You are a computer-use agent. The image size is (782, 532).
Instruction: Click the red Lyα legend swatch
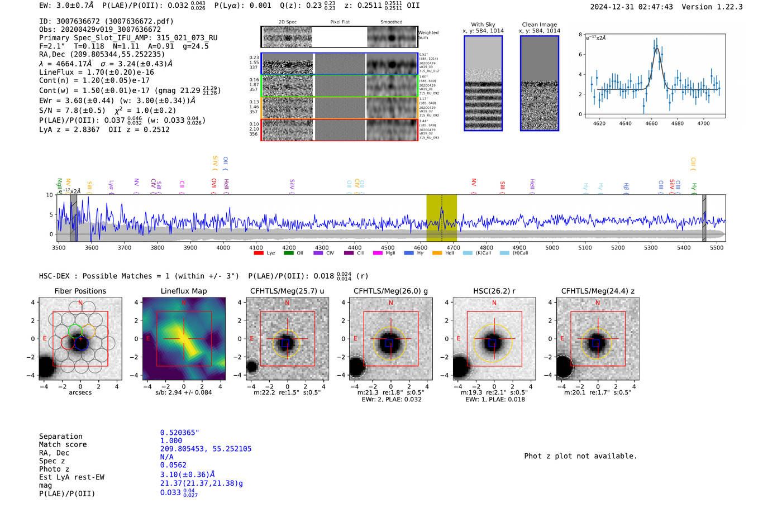[259, 253]
